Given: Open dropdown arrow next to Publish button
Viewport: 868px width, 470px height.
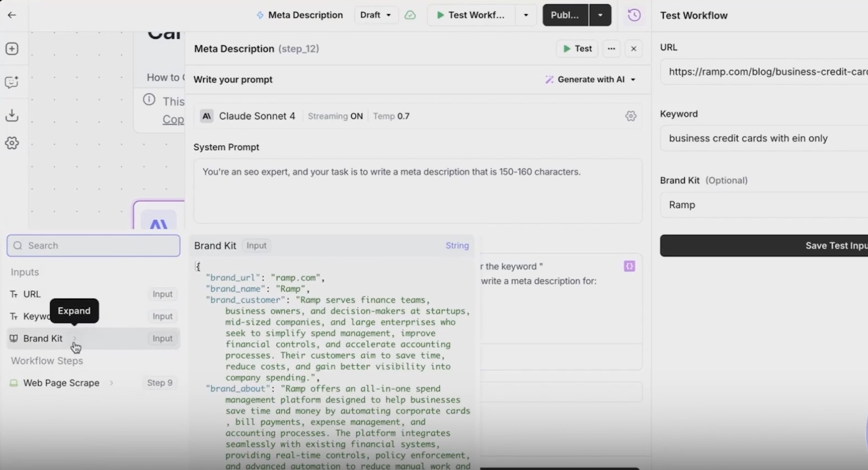Looking at the screenshot, I should [x=600, y=15].
